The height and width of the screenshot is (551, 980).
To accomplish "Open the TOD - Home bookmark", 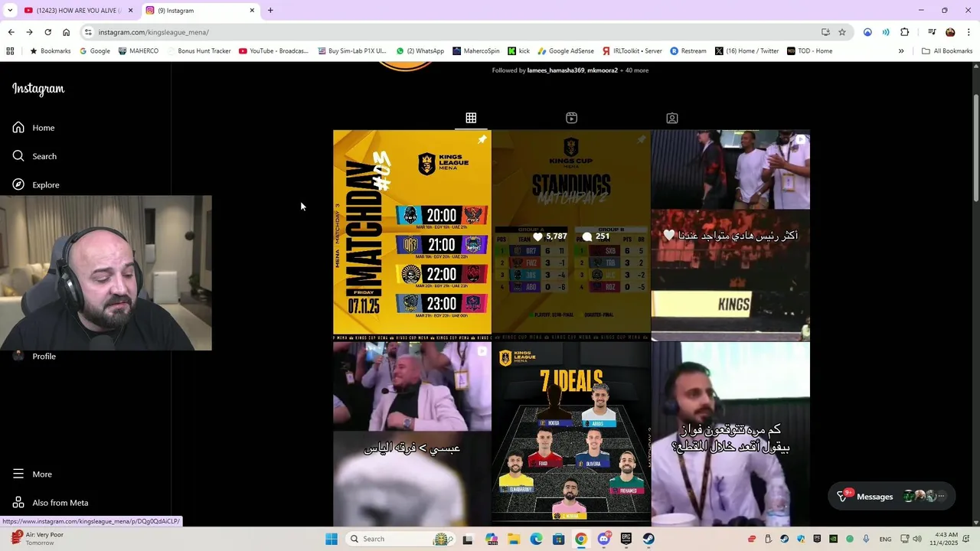I will click(x=810, y=51).
